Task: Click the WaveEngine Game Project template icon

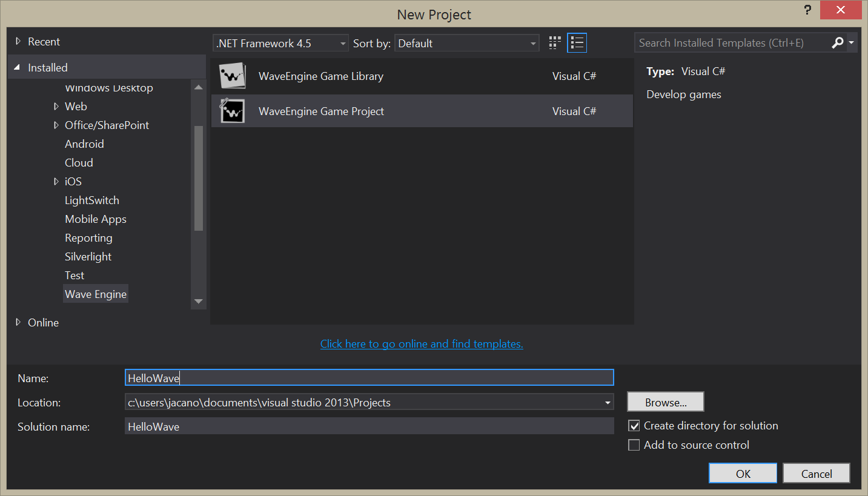Action: (x=233, y=111)
